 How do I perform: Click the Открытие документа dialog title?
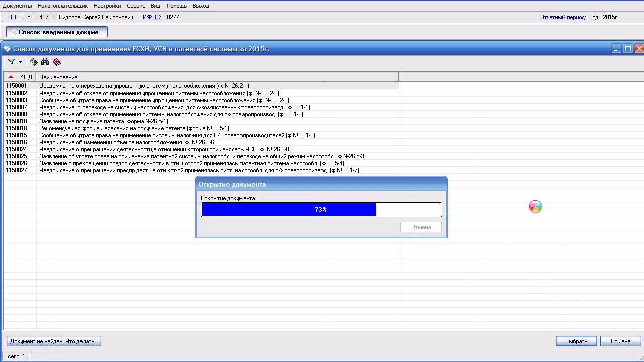coord(232,184)
